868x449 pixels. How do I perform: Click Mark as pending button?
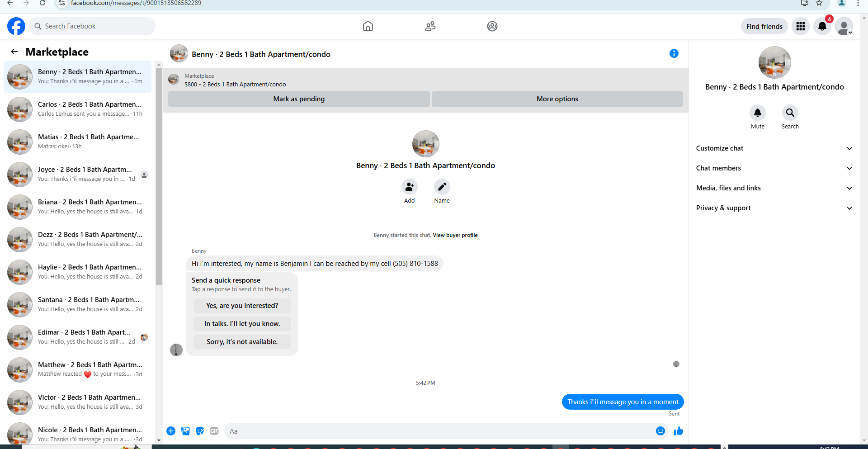[x=299, y=99]
